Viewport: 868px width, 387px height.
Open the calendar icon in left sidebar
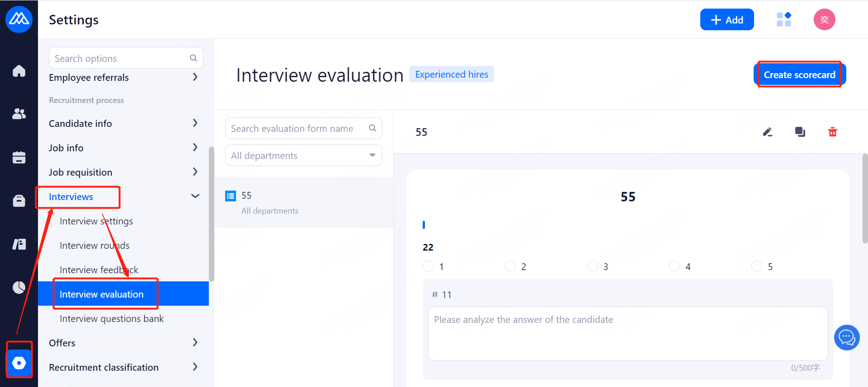19,157
